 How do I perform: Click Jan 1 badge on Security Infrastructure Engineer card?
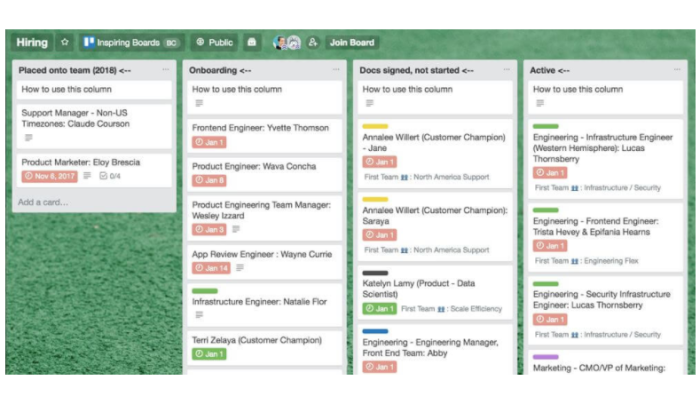coord(550,320)
